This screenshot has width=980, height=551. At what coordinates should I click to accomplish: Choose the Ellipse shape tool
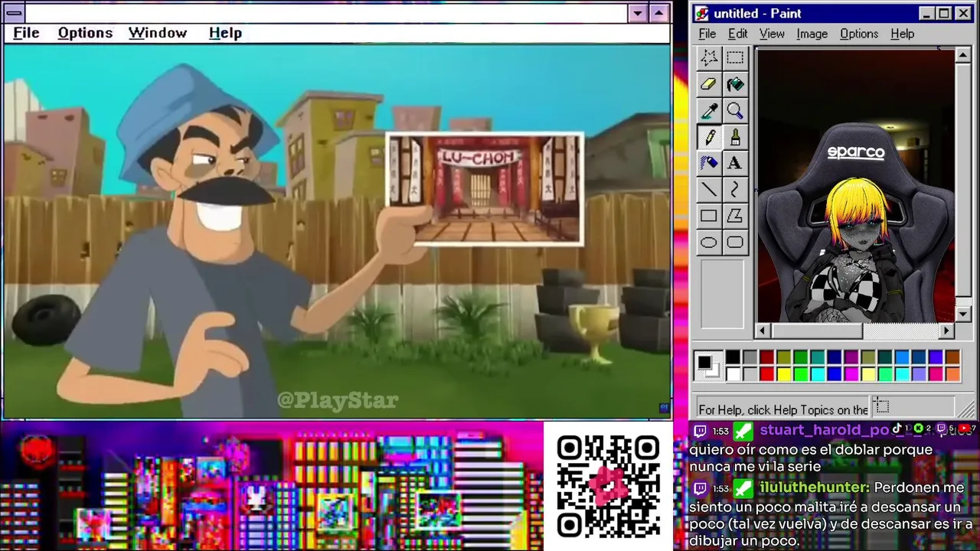coord(709,243)
